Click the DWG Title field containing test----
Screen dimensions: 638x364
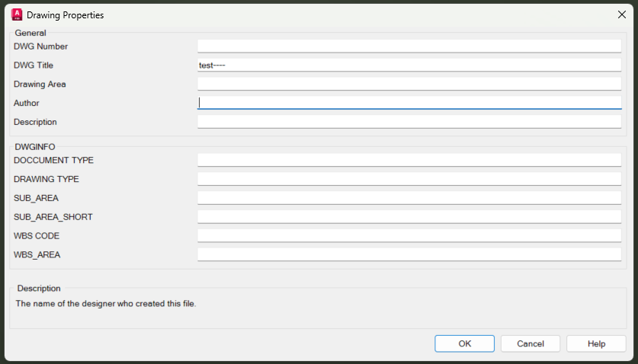pyautogui.click(x=409, y=65)
